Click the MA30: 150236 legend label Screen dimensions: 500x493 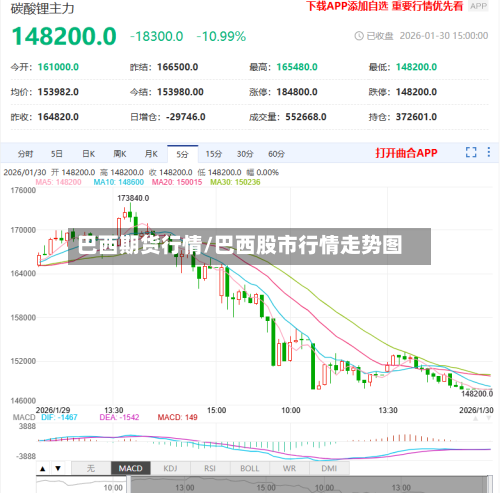[x=235, y=182]
